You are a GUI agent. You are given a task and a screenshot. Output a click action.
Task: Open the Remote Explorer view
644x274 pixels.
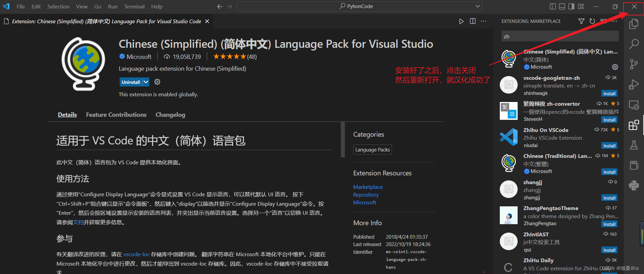click(x=634, y=105)
